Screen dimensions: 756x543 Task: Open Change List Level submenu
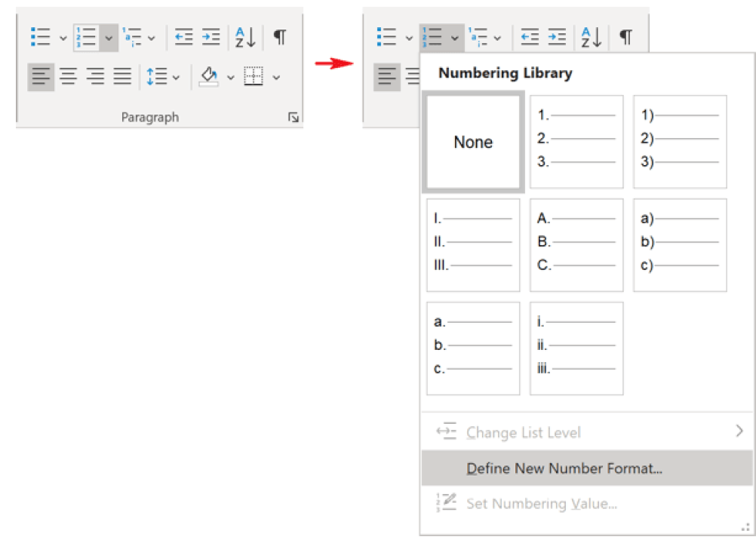pos(587,432)
